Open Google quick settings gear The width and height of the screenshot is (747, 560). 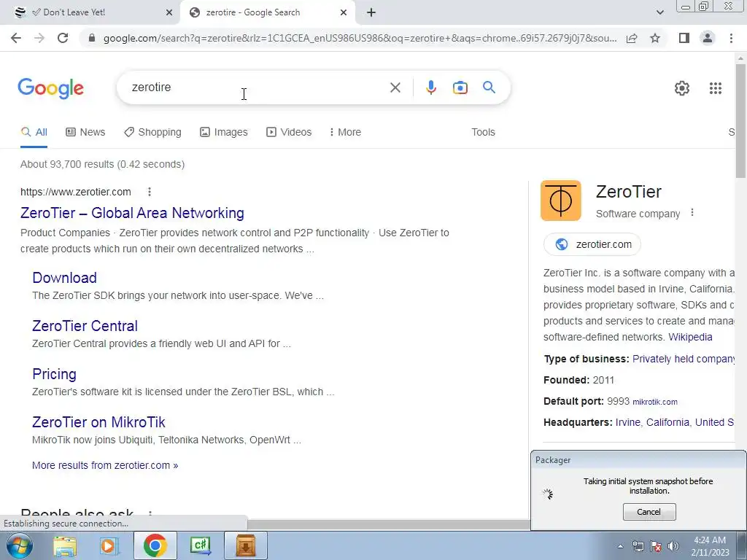tap(682, 88)
